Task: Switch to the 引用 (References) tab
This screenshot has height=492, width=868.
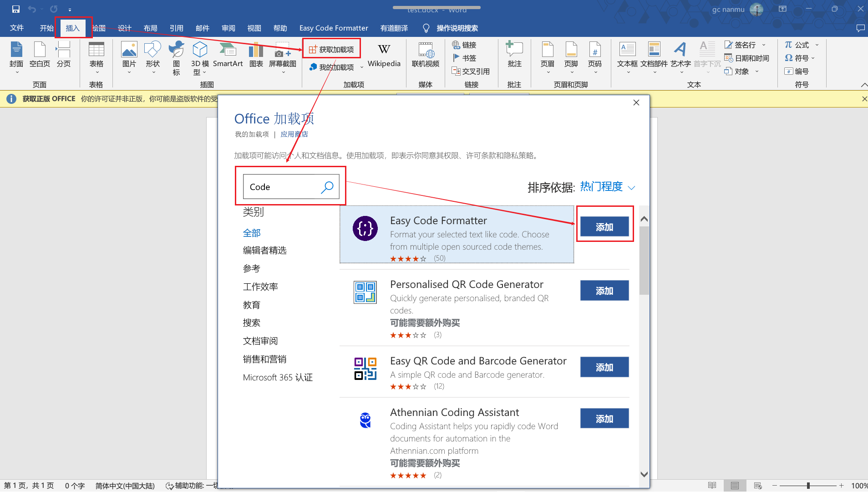Action: (x=176, y=28)
